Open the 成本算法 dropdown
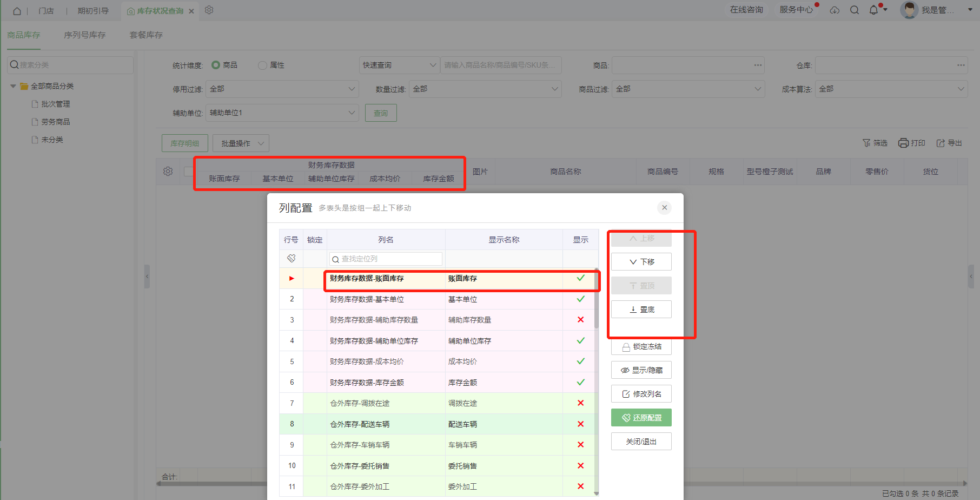The height and width of the screenshot is (500, 980). pyautogui.click(x=891, y=89)
